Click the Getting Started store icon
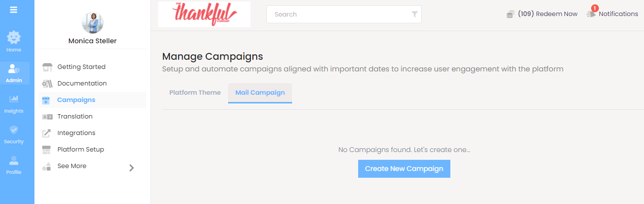 pos(47,67)
